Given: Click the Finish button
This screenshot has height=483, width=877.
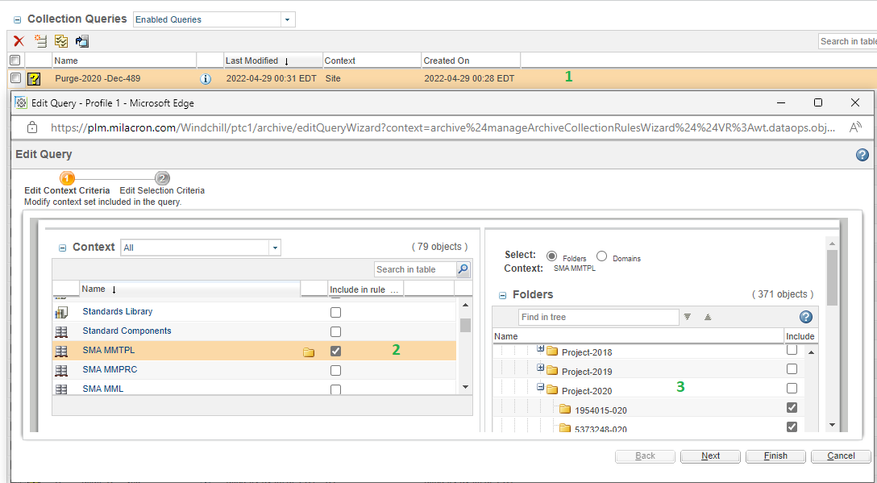Looking at the screenshot, I should 775,456.
